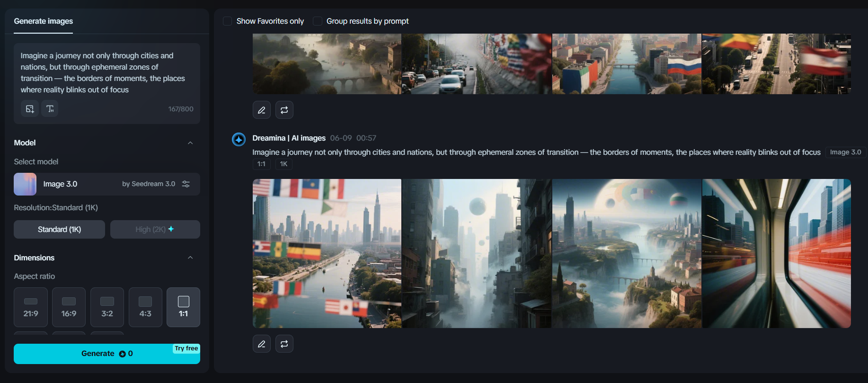Click the result prompt text beginning Imagine a journey

coord(536,152)
